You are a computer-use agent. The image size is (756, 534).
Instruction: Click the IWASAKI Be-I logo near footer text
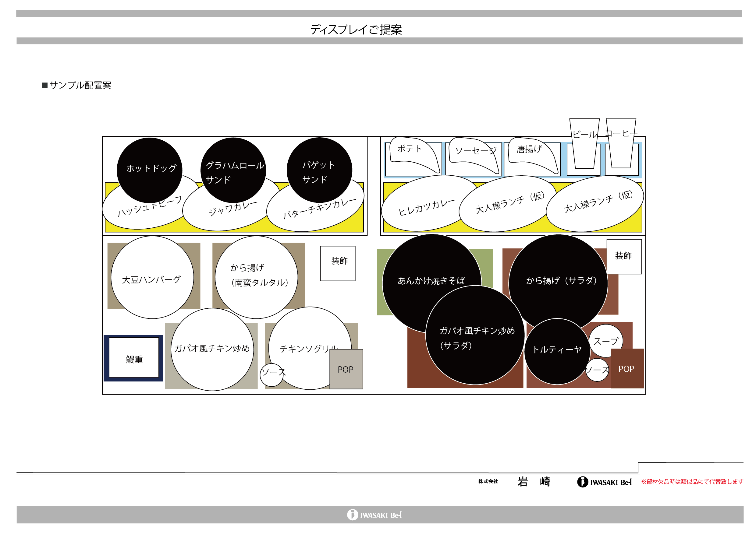tap(605, 482)
